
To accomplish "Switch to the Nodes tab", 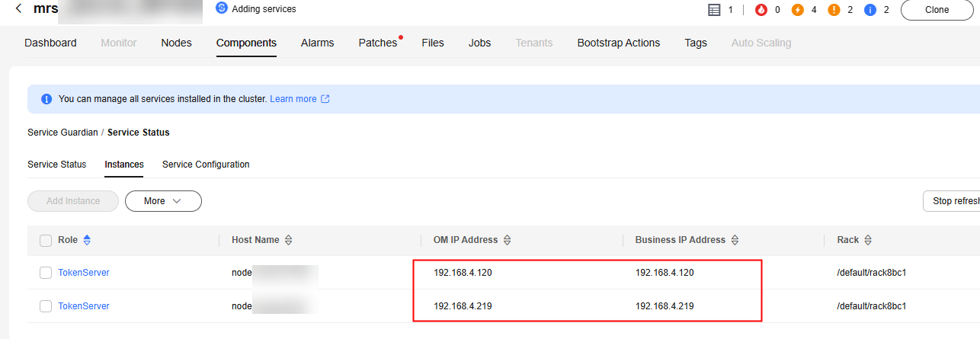I will pyautogui.click(x=176, y=43).
